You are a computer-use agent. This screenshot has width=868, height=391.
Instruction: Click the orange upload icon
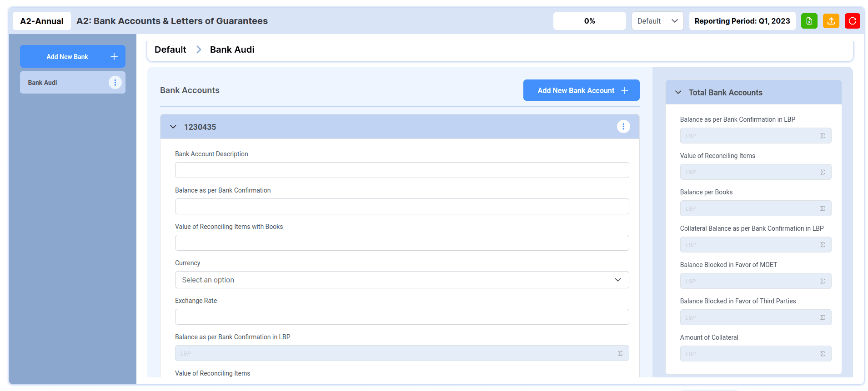pyautogui.click(x=831, y=21)
